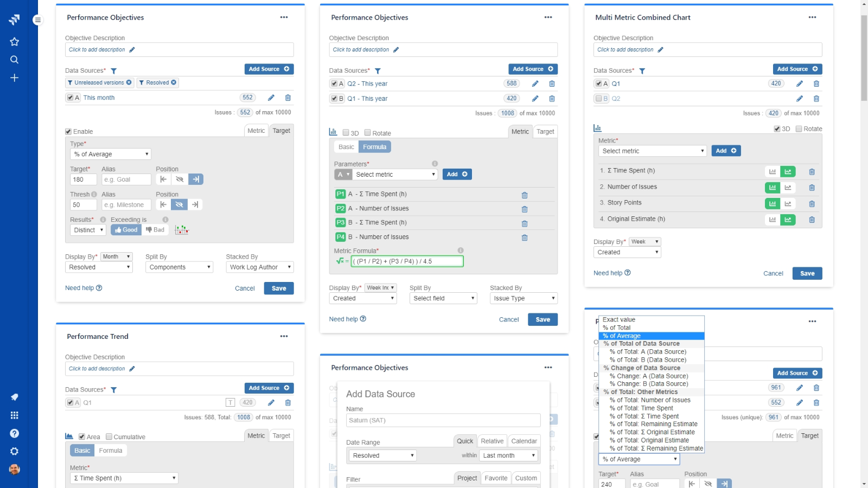Screen dimensions: 868x488
Task: Uncheck data source B "Q1 - This year"
Action: pos(334,98)
